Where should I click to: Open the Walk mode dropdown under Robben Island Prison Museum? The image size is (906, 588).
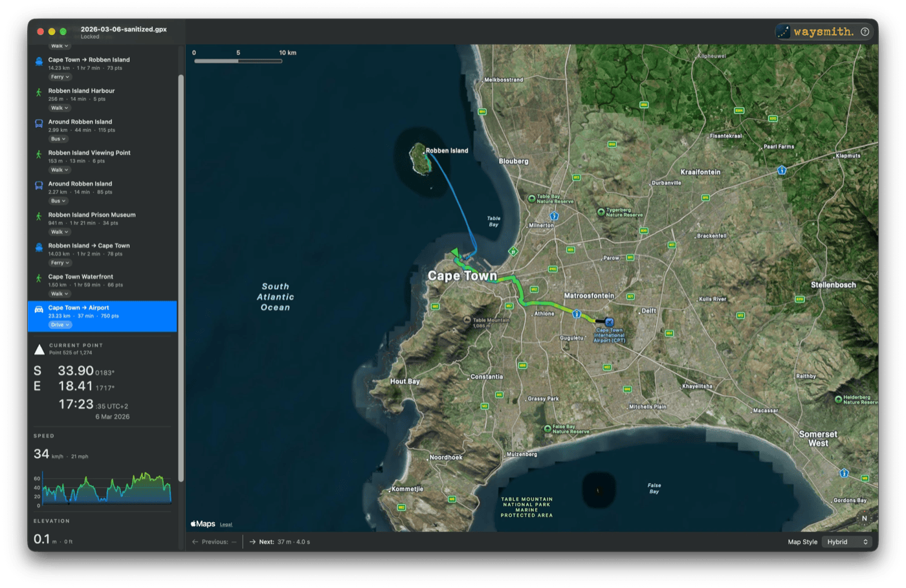coord(60,232)
